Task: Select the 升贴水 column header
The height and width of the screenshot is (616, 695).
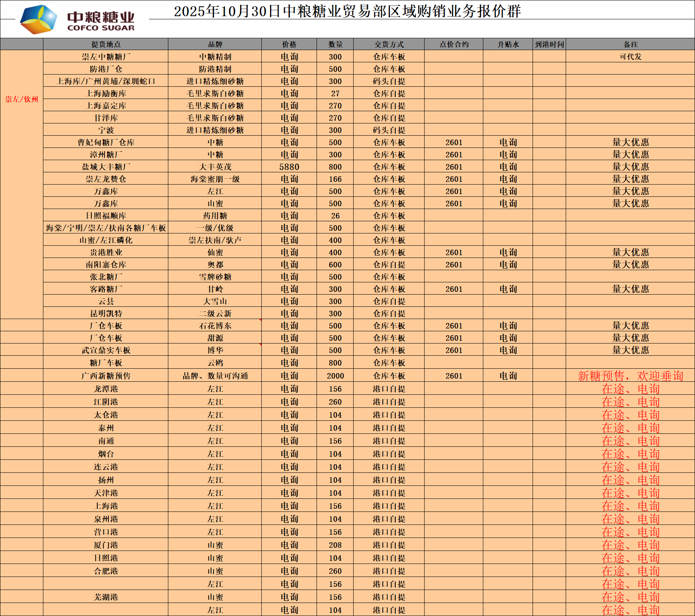Action: pyautogui.click(x=508, y=44)
